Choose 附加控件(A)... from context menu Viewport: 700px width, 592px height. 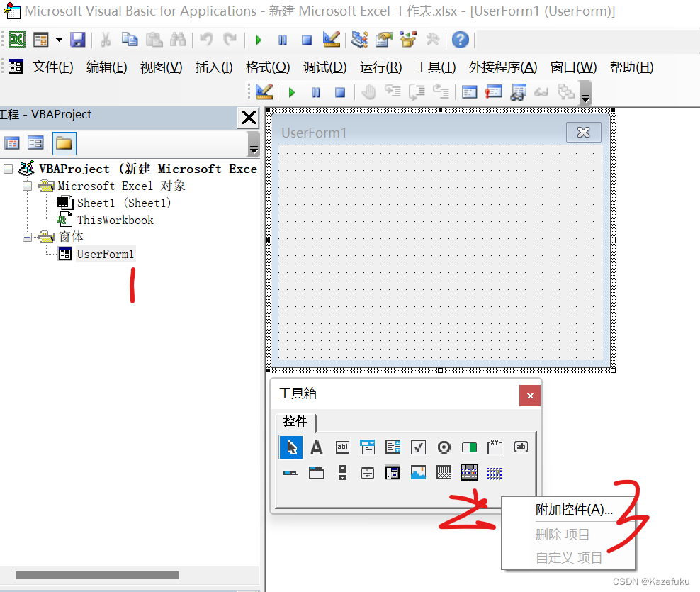tap(574, 509)
